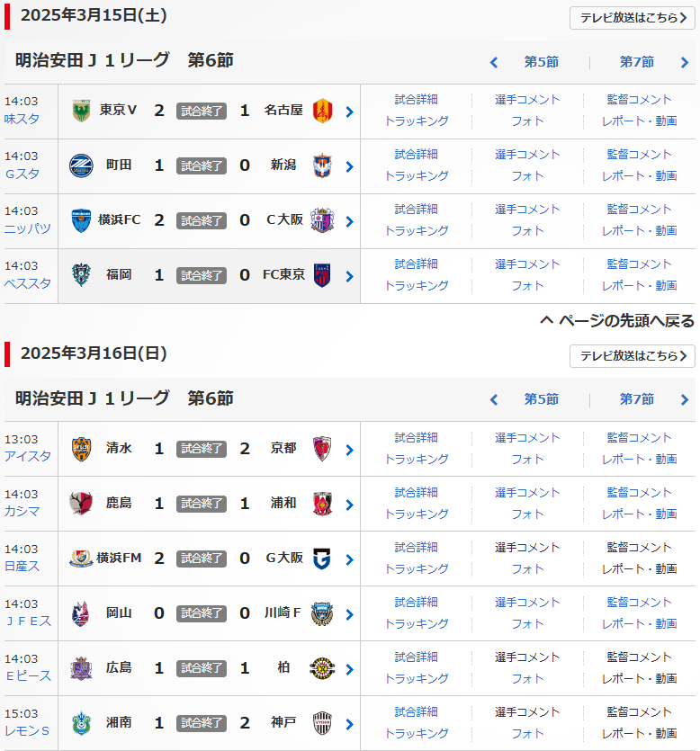Click テレビ放送はこちら button for March 15
The image size is (700, 751).
(x=633, y=18)
